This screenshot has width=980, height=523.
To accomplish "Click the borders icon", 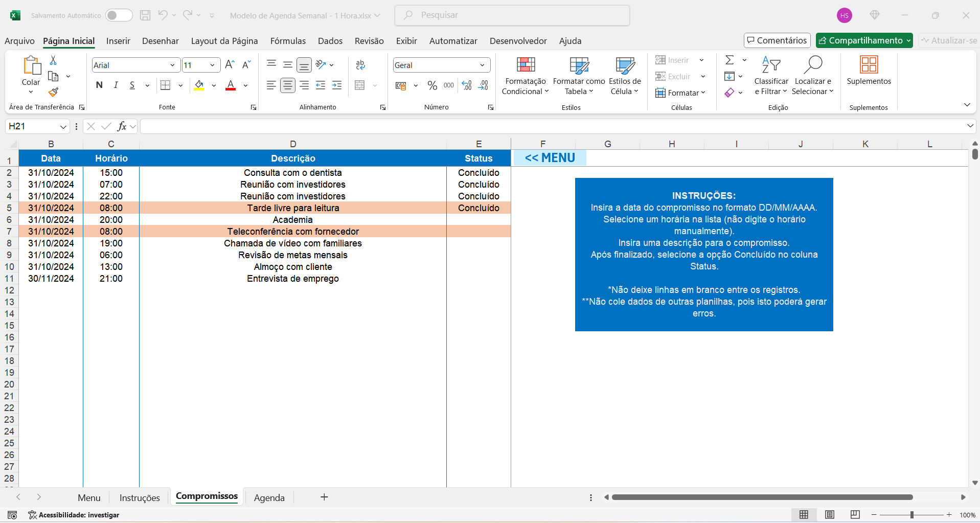I will click(165, 85).
